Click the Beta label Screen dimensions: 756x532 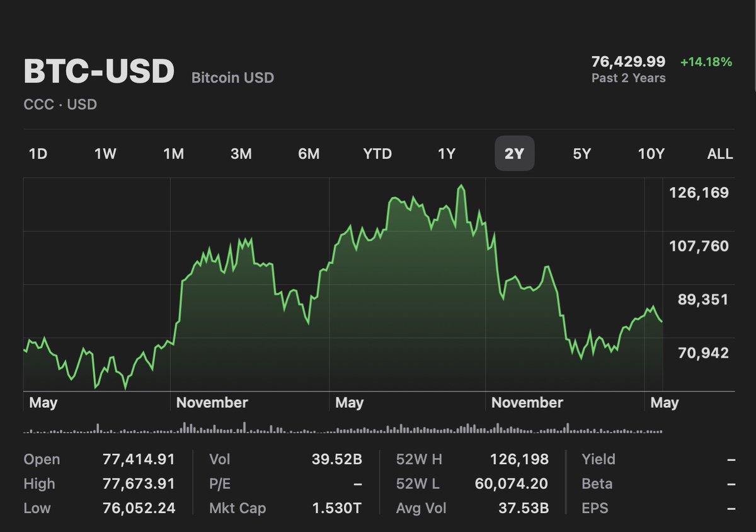(597, 484)
